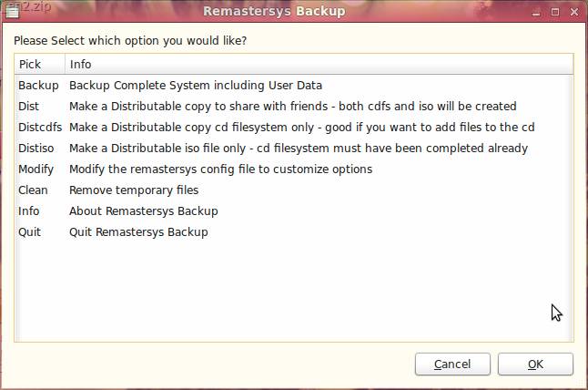Click 'Quit Remastersys Backup' description text
The image size is (588, 390).
[138, 232]
